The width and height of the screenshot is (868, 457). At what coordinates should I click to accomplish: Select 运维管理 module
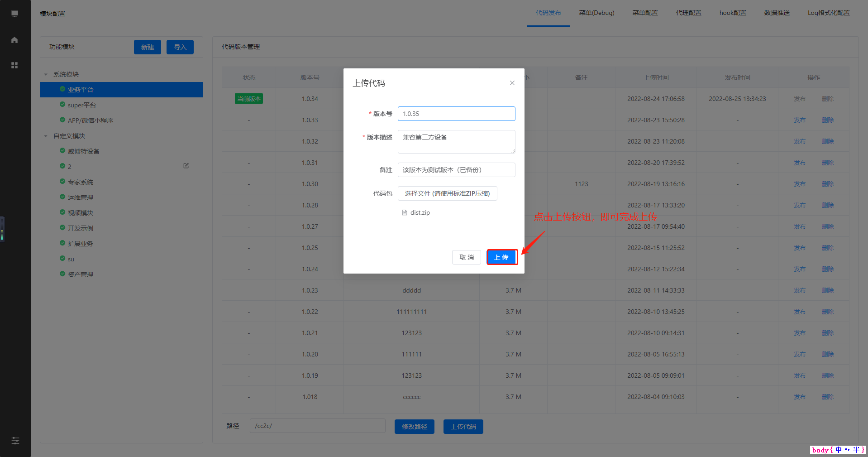pyautogui.click(x=121, y=197)
